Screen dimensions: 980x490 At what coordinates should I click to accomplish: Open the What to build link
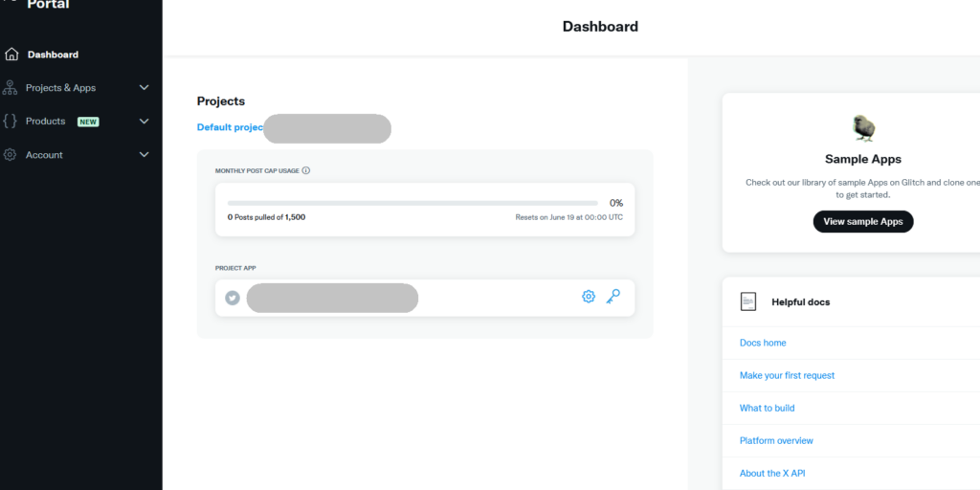767,408
